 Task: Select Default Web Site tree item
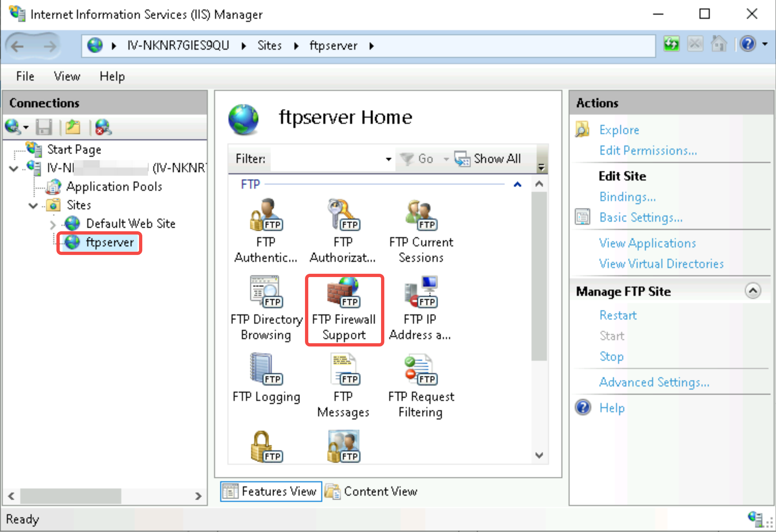[x=130, y=224]
